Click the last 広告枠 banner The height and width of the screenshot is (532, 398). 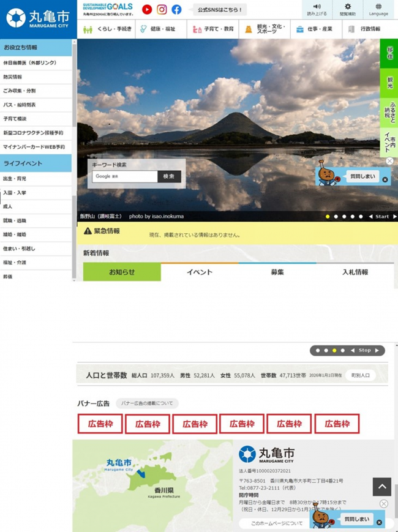point(337,424)
